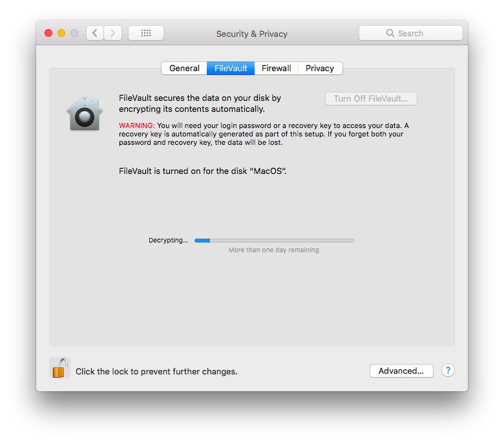Click 'FileVault secures the data' description

click(x=200, y=103)
